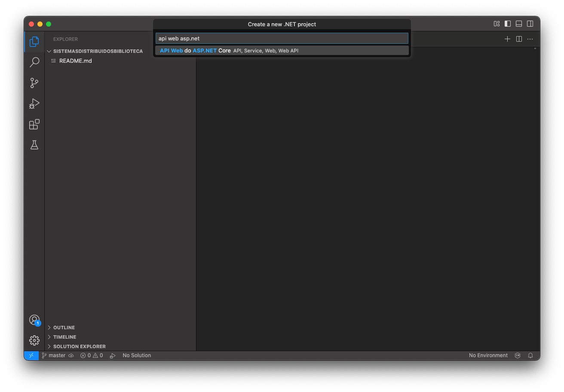564x392 pixels.
Task: Click No Environment in the status bar
Action: click(488, 355)
